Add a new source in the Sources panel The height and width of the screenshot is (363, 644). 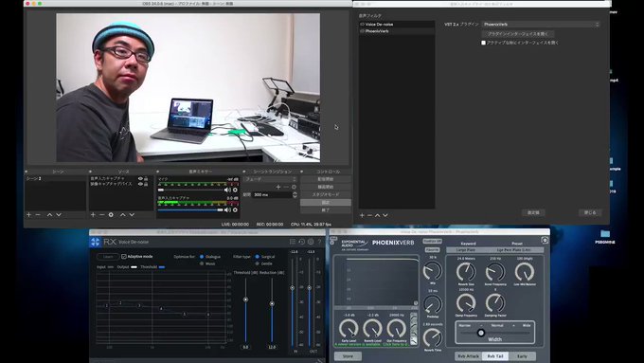93,214
